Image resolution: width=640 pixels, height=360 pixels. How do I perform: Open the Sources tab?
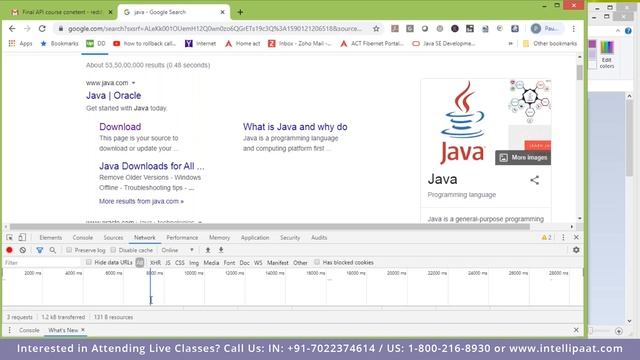click(x=113, y=238)
